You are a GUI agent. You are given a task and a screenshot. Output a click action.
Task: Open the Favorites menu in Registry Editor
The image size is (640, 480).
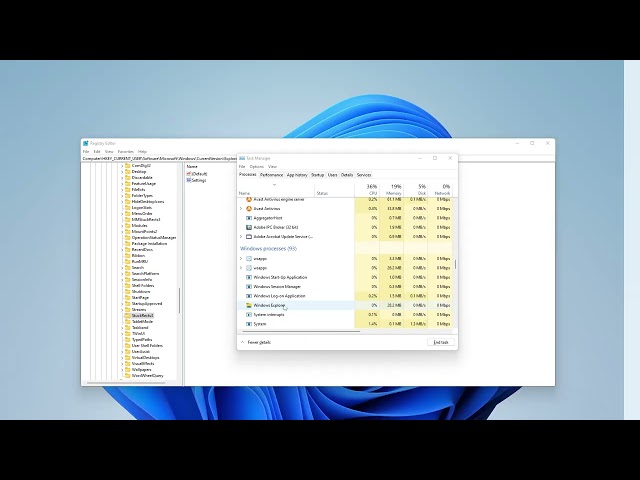(126, 151)
